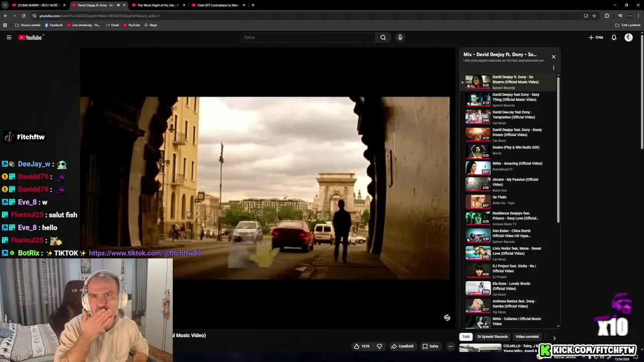Screen dimensions: 644x362
Task: Open the Facebook bookmark
Action: pyautogui.click(x=54, y=25)
